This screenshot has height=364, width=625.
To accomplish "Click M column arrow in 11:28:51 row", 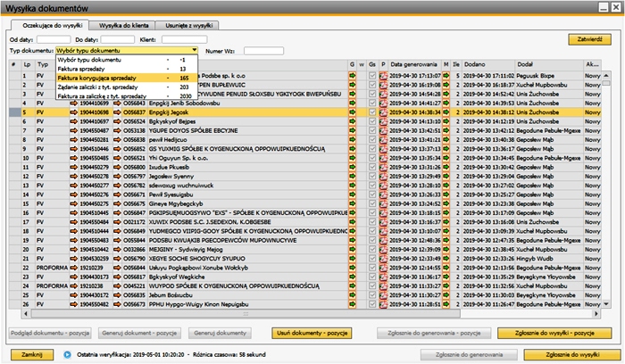I will pyautogui.click(x=446, y=304).
